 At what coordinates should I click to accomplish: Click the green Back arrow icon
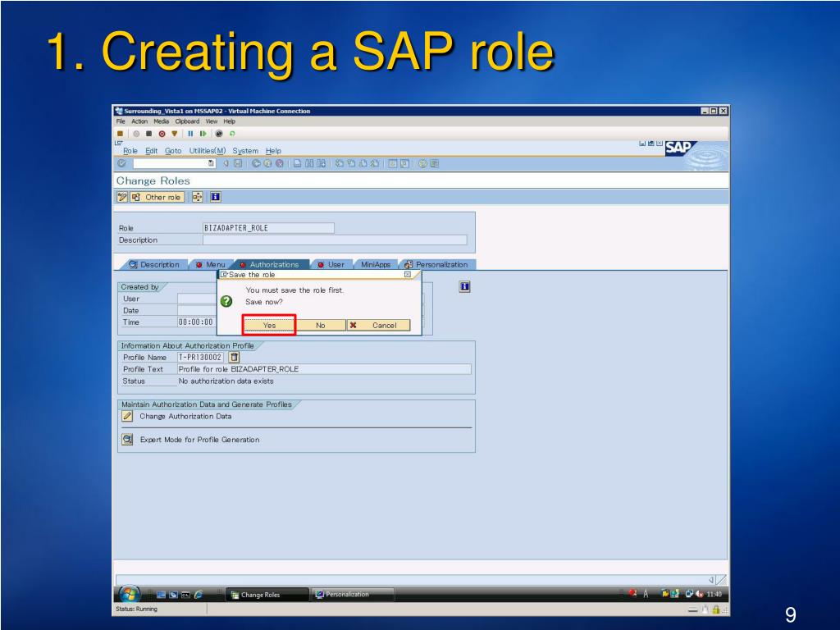tap(256, 163)
